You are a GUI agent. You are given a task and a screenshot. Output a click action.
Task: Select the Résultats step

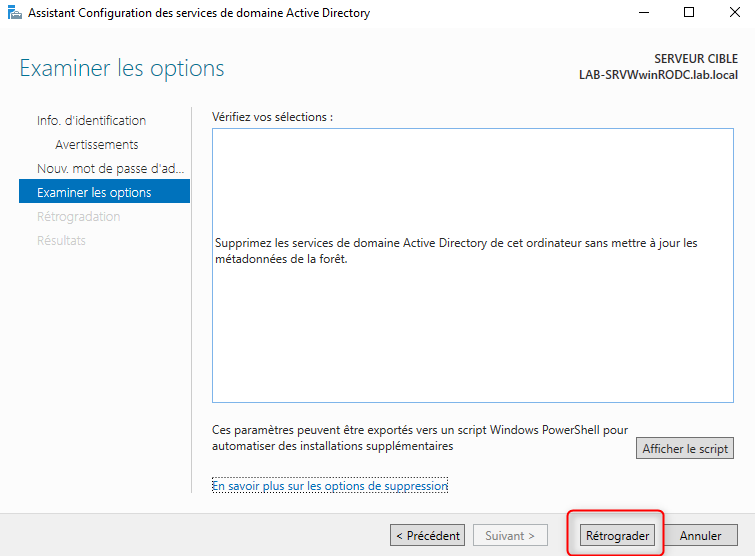point(61,241)
